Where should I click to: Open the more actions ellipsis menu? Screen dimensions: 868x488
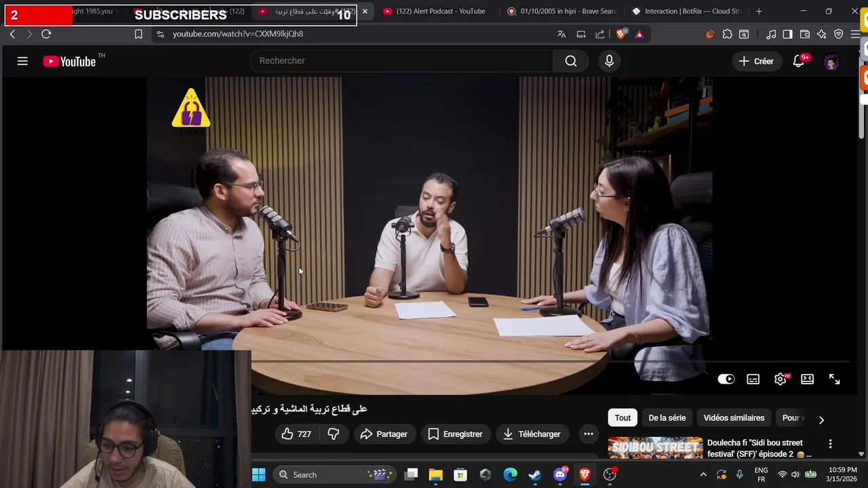click(589, 434)
